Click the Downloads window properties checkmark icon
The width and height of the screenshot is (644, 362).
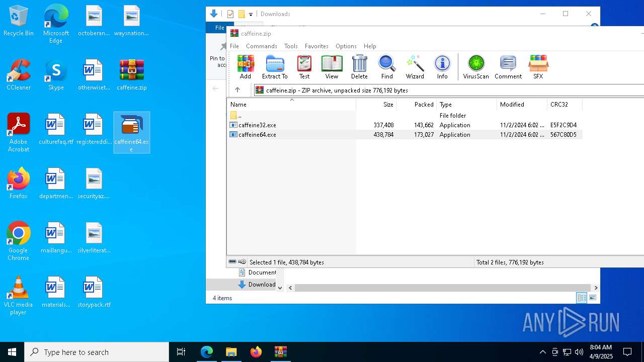click(230, 14)
